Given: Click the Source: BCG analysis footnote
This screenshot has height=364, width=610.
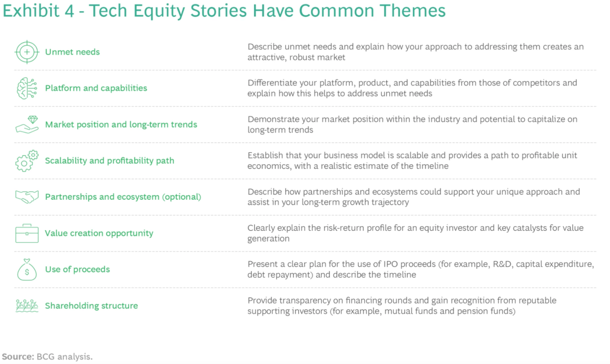Looking at the screenshot, I should (47, 357).
